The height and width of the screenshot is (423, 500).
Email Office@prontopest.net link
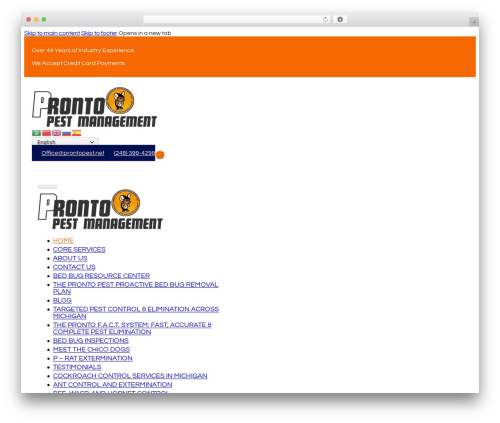pyautogui.click(x=73, y=153)
